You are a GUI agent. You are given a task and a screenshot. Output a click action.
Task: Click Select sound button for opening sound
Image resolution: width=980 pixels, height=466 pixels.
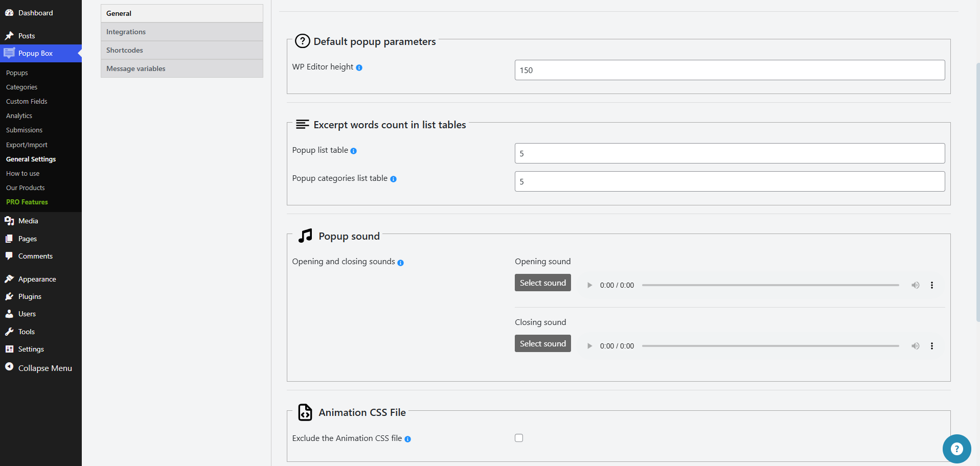(542, 283)
